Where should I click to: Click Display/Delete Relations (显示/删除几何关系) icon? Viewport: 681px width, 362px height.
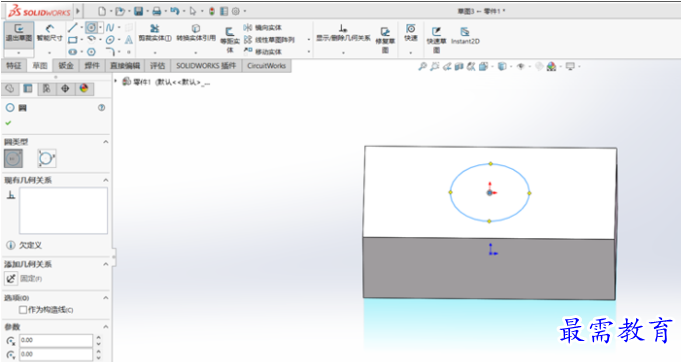click(343, 33)
